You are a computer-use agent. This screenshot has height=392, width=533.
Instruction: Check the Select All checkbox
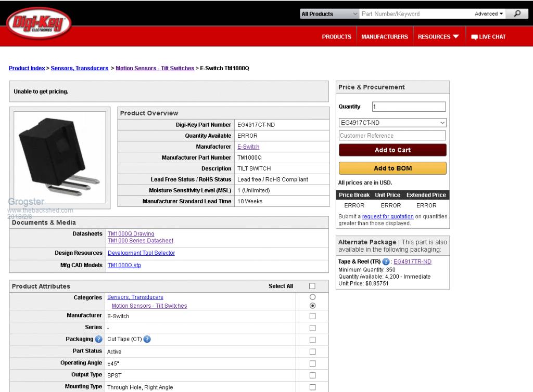click(312, 286)
